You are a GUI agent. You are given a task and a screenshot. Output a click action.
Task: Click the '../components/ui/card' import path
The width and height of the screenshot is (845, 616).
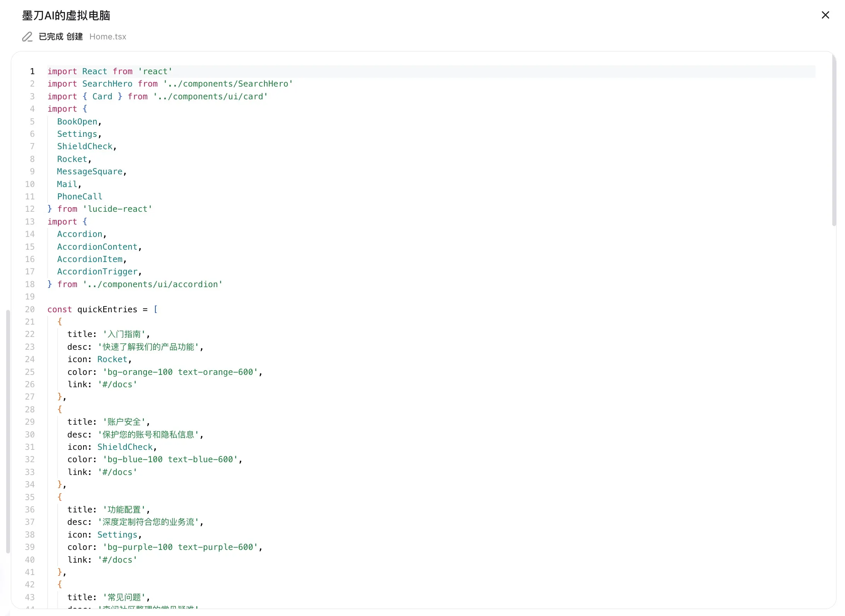click(x=210, y=97)
